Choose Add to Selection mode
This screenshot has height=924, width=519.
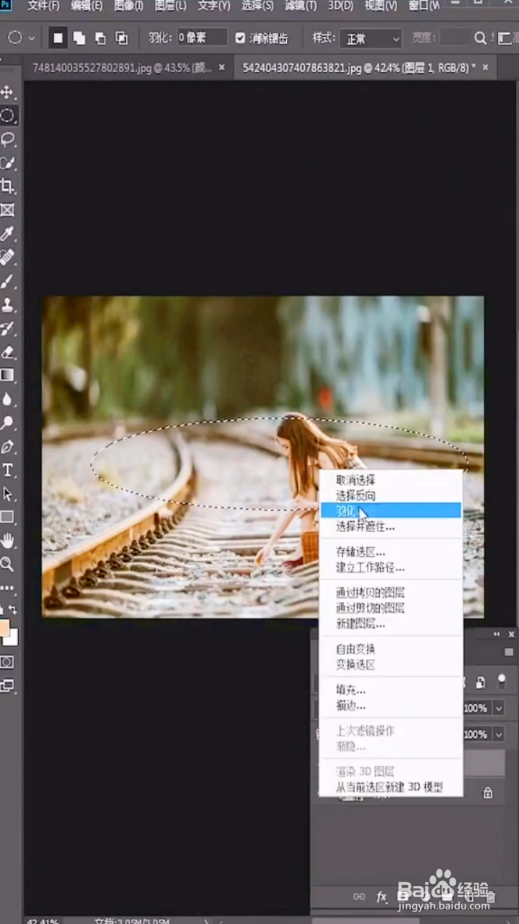[x=79, y=38]
